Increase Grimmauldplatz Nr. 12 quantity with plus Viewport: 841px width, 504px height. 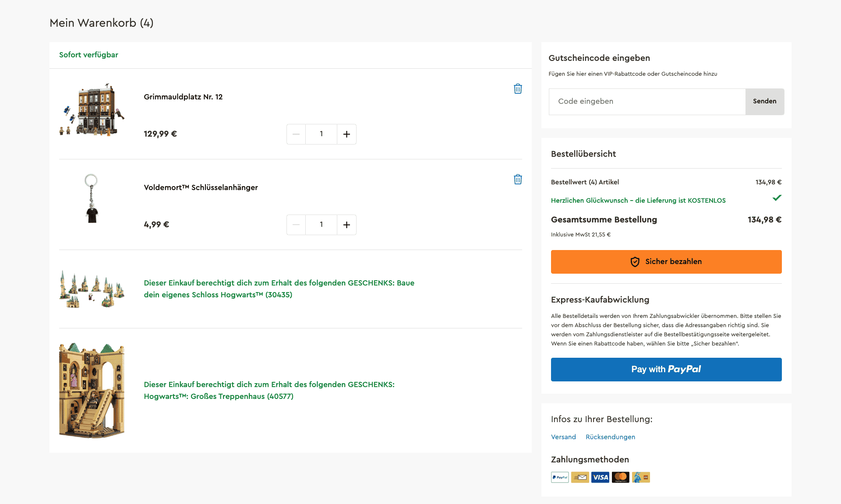tap(346, 134)
